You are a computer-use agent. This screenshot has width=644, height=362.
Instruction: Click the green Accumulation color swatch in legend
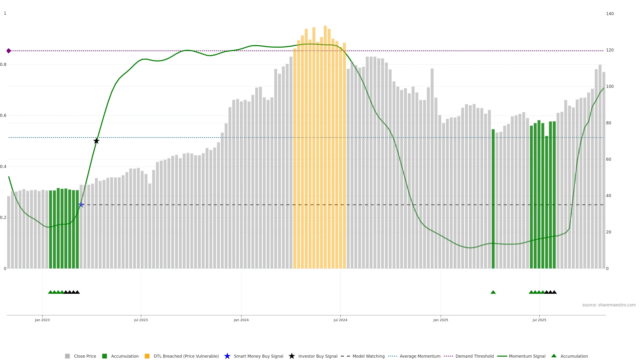click(x=104, y=356)
